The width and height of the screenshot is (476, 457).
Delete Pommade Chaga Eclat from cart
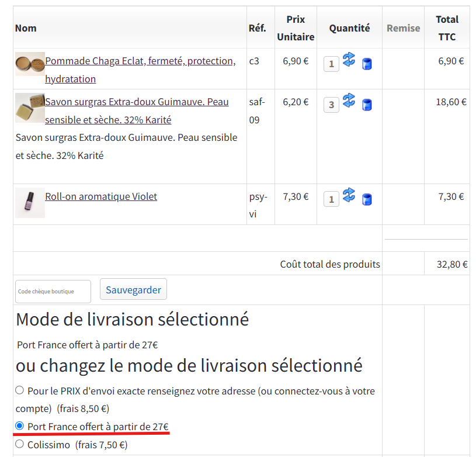click(x=367, y=64)
